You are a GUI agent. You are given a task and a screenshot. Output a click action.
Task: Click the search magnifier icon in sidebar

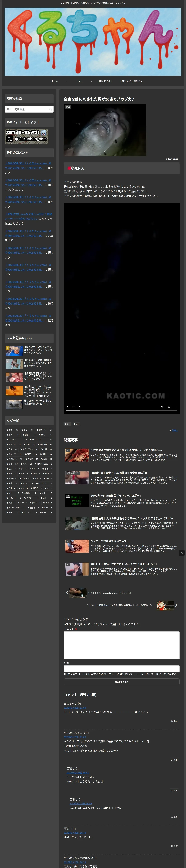tap(51, 109)
